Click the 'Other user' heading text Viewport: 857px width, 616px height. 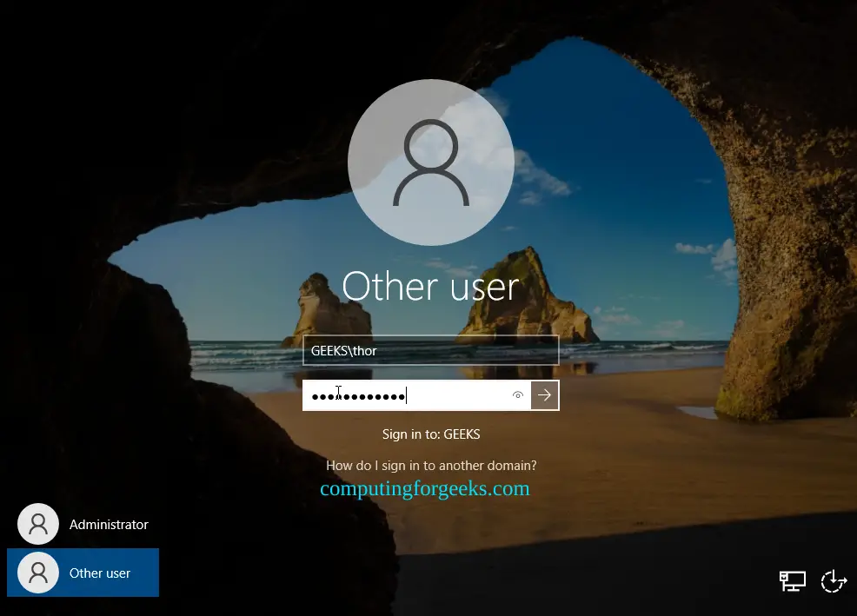(431, 286)
